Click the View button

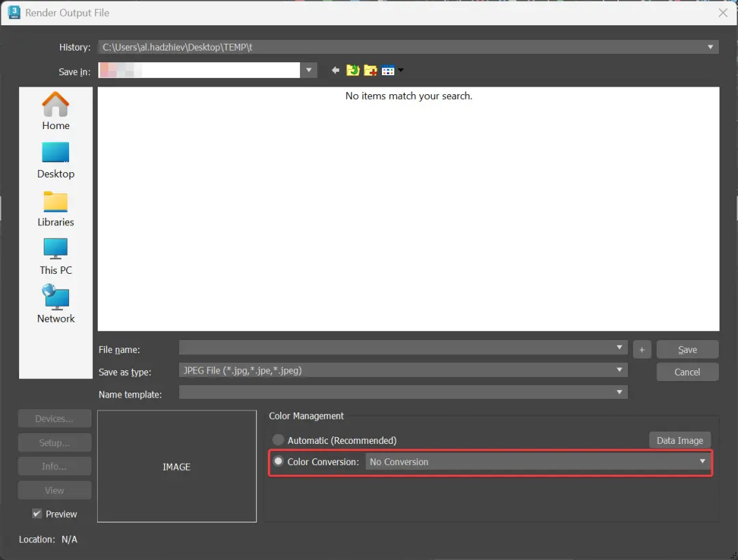[x=55, y=490]
